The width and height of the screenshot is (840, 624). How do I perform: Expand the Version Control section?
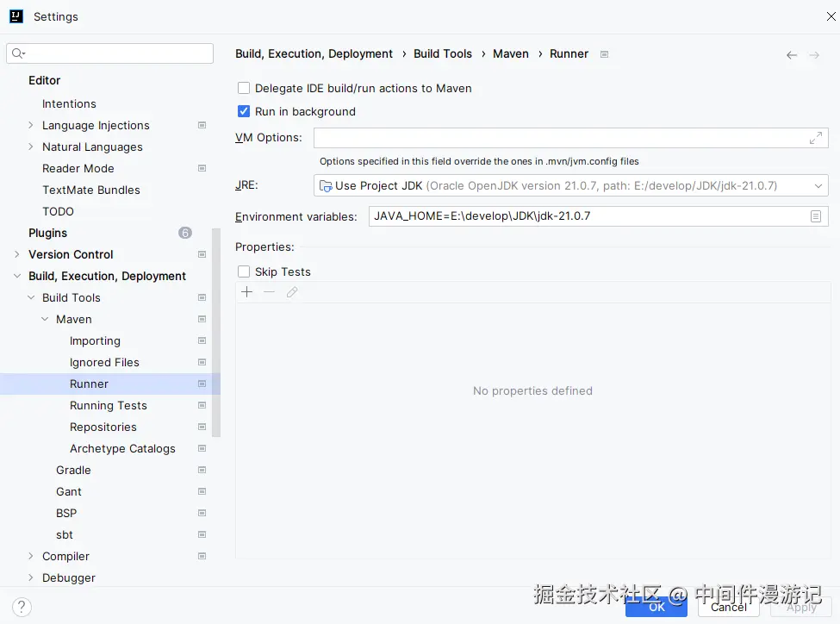coord(16,254)
